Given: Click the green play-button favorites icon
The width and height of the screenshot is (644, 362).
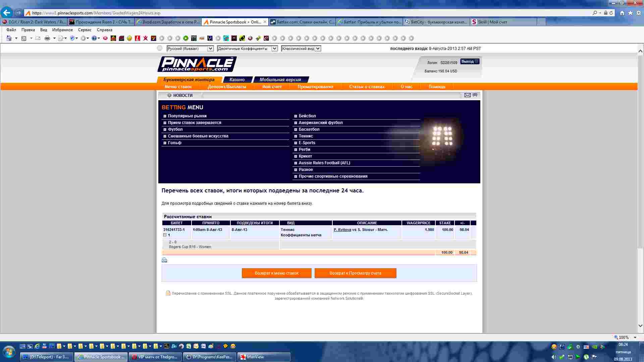Looking at the screenshot, I should point(186,38).
